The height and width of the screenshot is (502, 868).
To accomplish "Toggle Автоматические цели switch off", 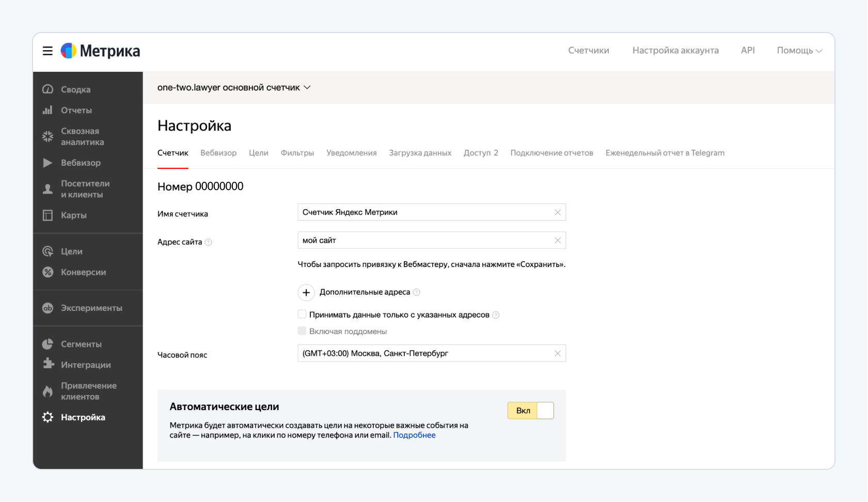I will (530, 411).
